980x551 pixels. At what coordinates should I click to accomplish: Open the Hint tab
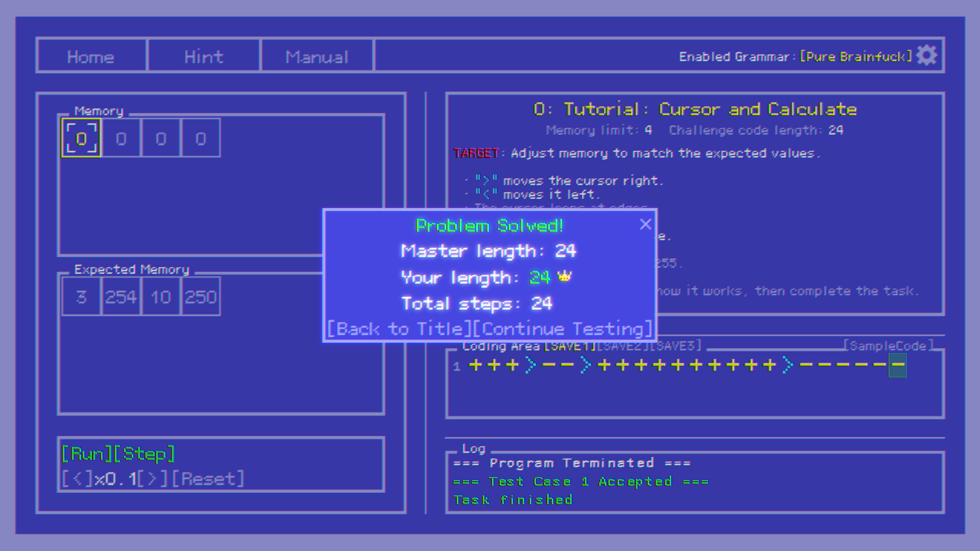click(203, 56)
